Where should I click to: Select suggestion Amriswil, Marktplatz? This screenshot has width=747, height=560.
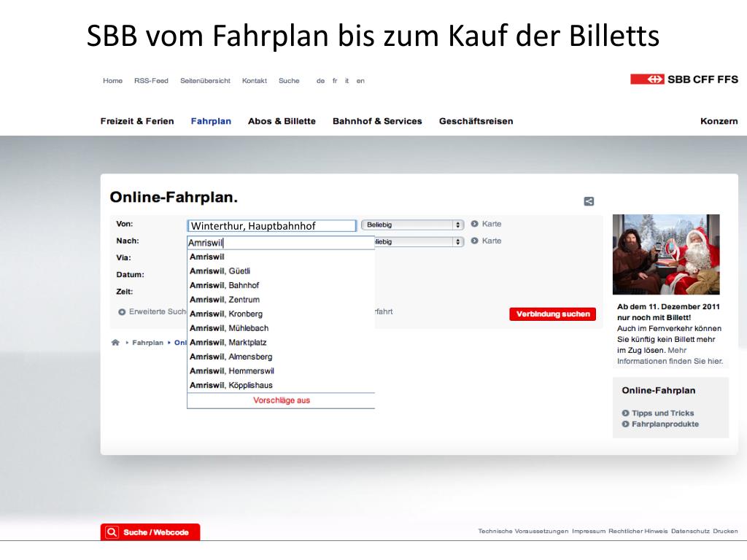pos(281,343)
